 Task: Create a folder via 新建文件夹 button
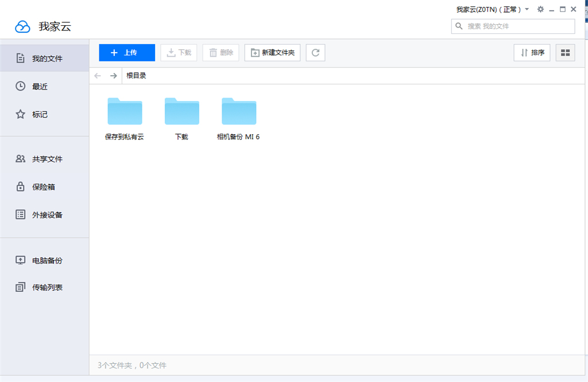pyautogui.click(x=272, y=52)
